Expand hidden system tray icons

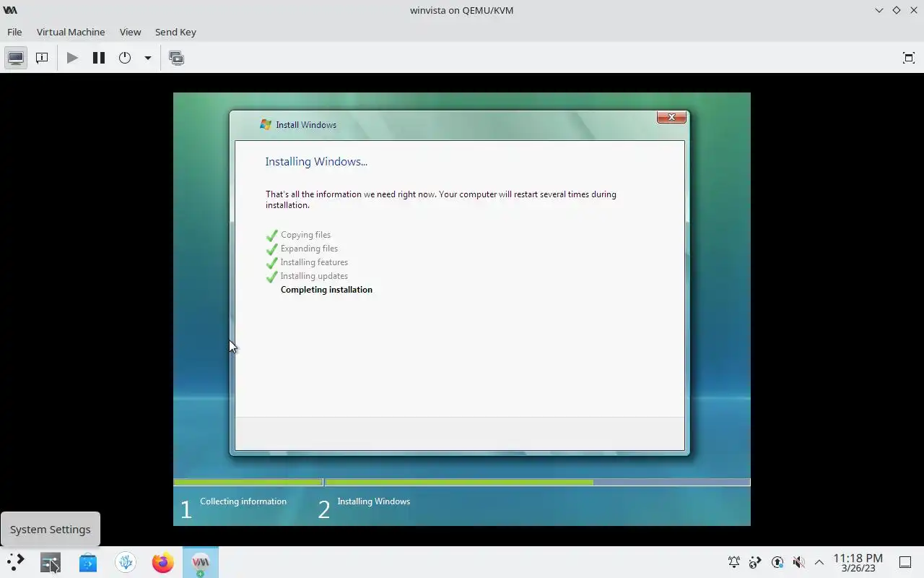(x=819, y=562)
